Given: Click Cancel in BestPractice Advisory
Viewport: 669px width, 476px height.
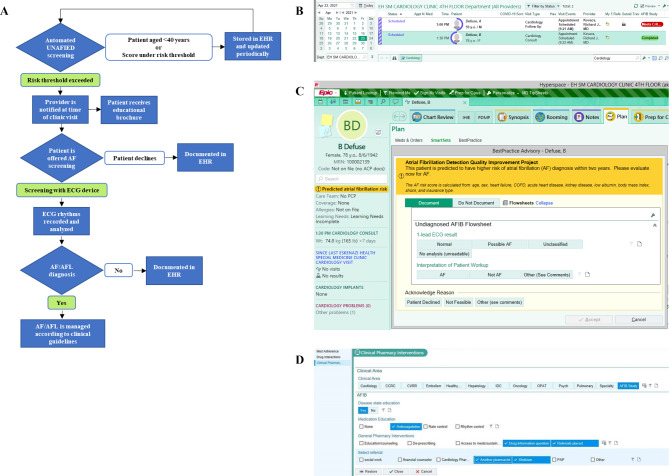Looking at the screenshot, I should tap(639, 319).
